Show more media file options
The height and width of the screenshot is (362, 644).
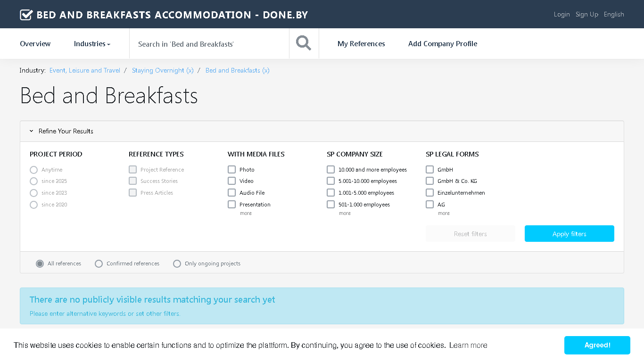246,214
